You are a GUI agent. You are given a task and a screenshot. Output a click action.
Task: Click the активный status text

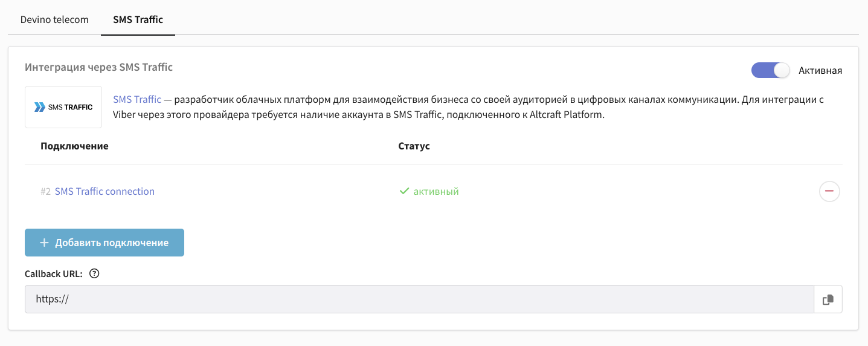(436, 191)
